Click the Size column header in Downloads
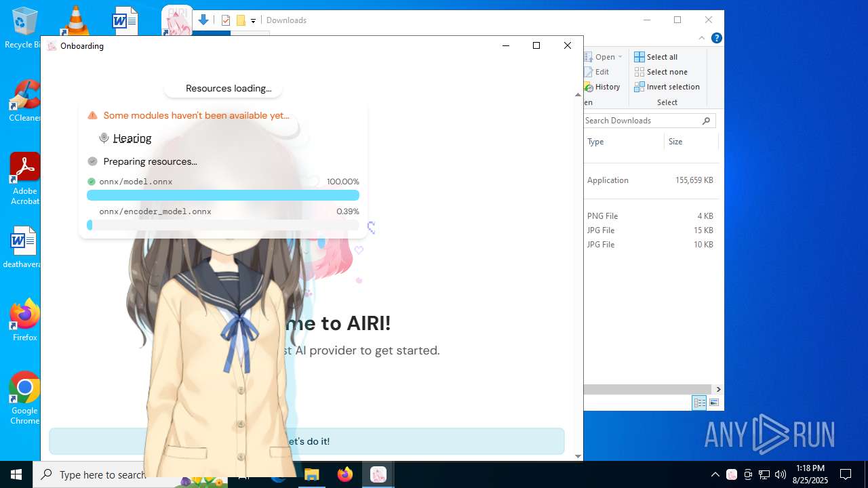 pyautogui.click(x=690, y=142)
